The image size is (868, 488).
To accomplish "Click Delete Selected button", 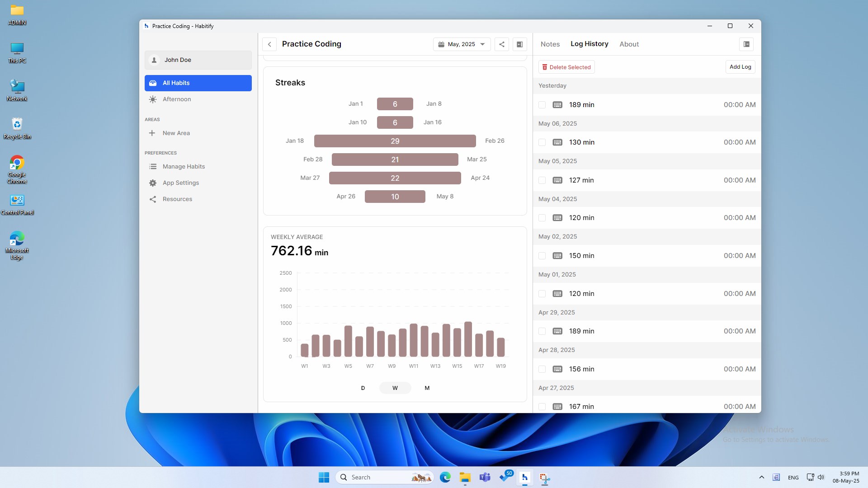I will (566, 67).
